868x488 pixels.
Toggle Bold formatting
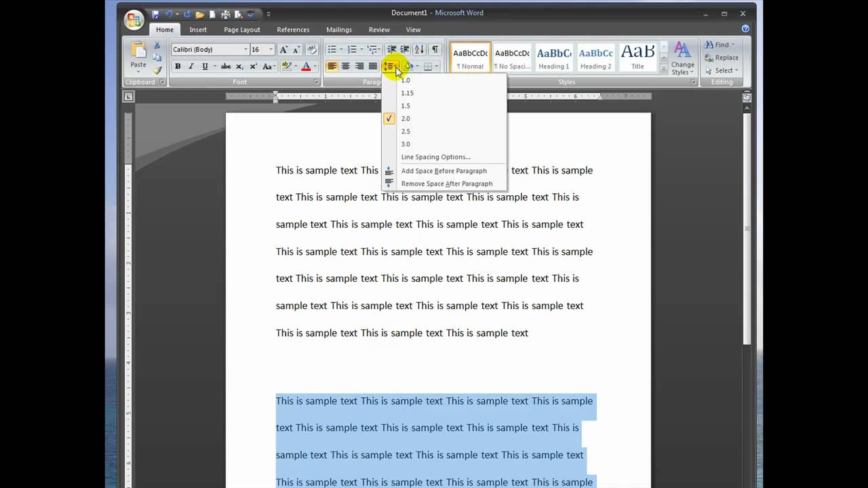click(x=178, y=66)
